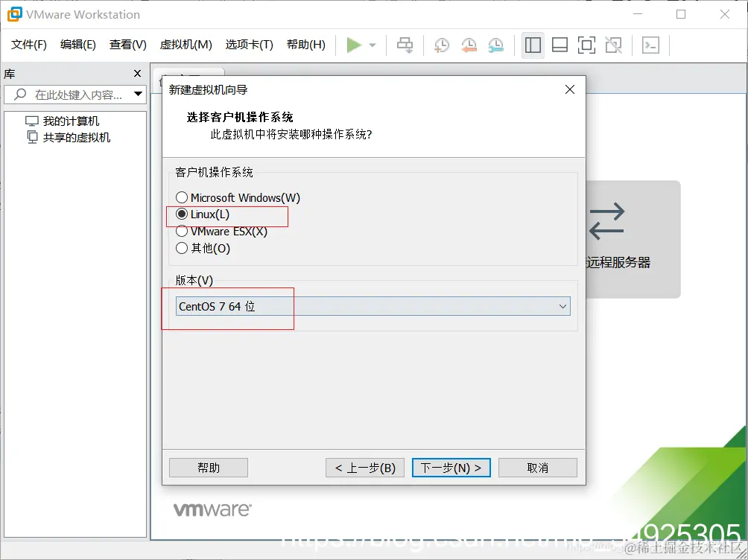Open the power options dropdown arrow beside play
This screenshot has width=748, height=560.
coord(373,45)
